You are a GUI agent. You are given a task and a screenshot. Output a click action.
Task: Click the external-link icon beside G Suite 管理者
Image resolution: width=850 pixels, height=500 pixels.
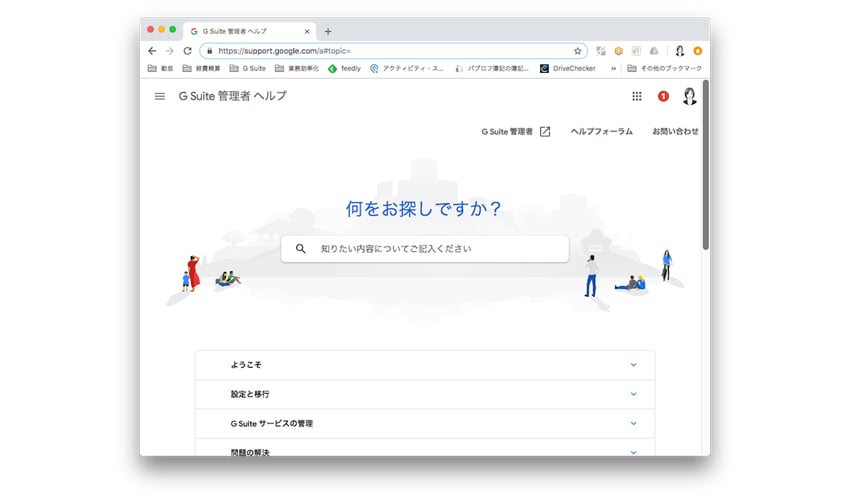coord(545,132)
